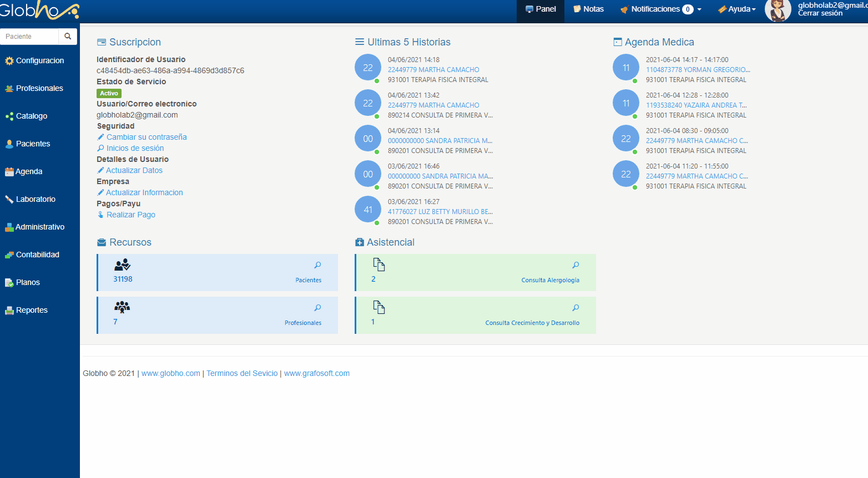
Task: Click the Contabilidad icon in sidebar
Action: (x=9, y=255)
